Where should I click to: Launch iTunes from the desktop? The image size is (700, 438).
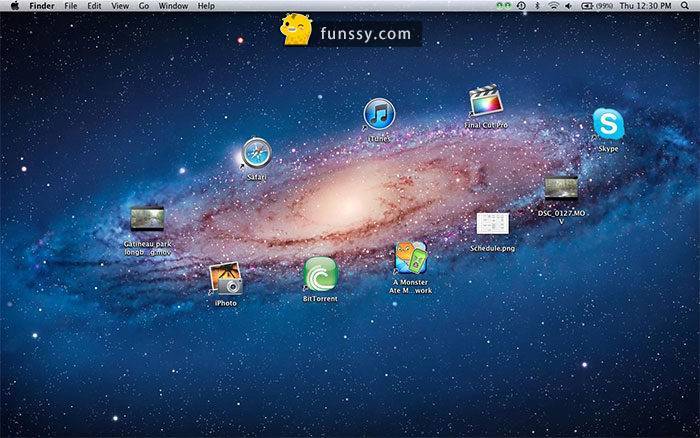click(x=379, y=114)
